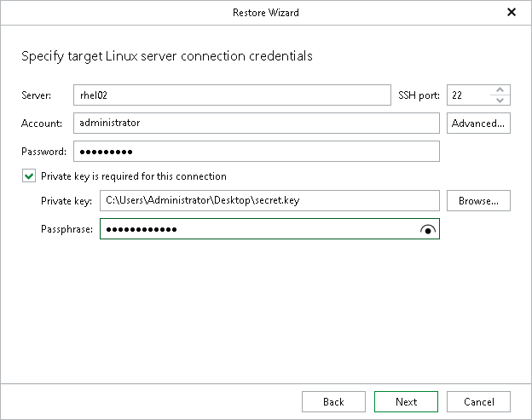Reveal passphrase with the eye icon
532x420 pixels.
click(428, 229)
